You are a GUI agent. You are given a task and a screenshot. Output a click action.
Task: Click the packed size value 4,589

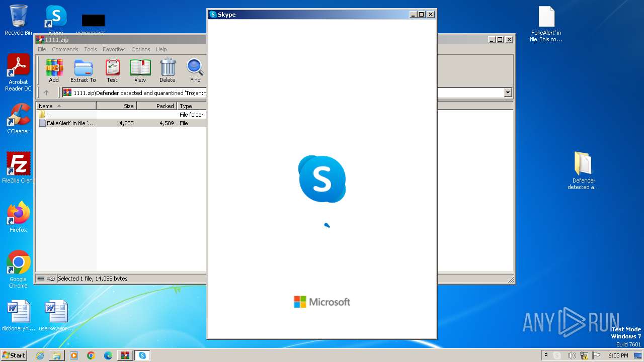(166, 123)
